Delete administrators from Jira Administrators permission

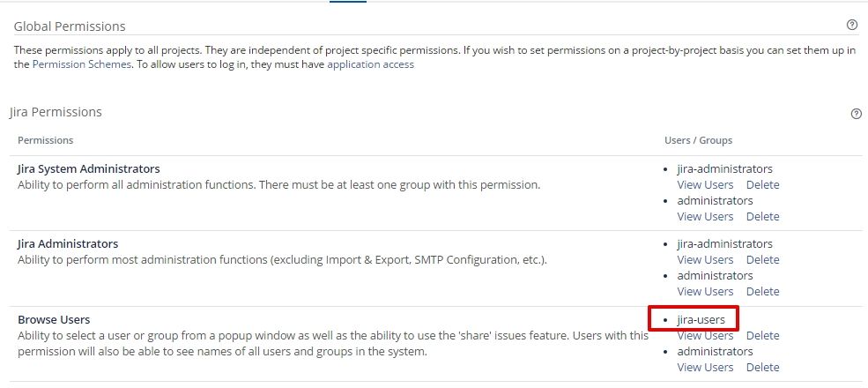pos(762,291)
